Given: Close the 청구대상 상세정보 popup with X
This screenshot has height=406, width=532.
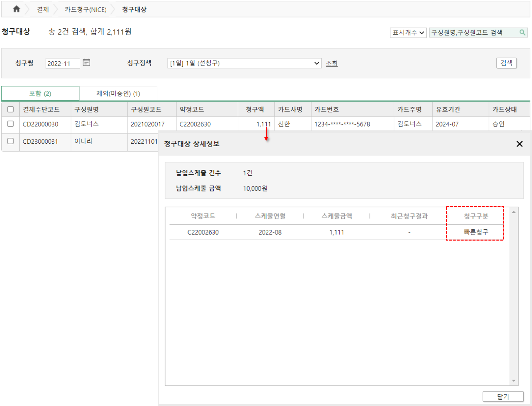Looking at the screenshot, I should pos(519,144).
